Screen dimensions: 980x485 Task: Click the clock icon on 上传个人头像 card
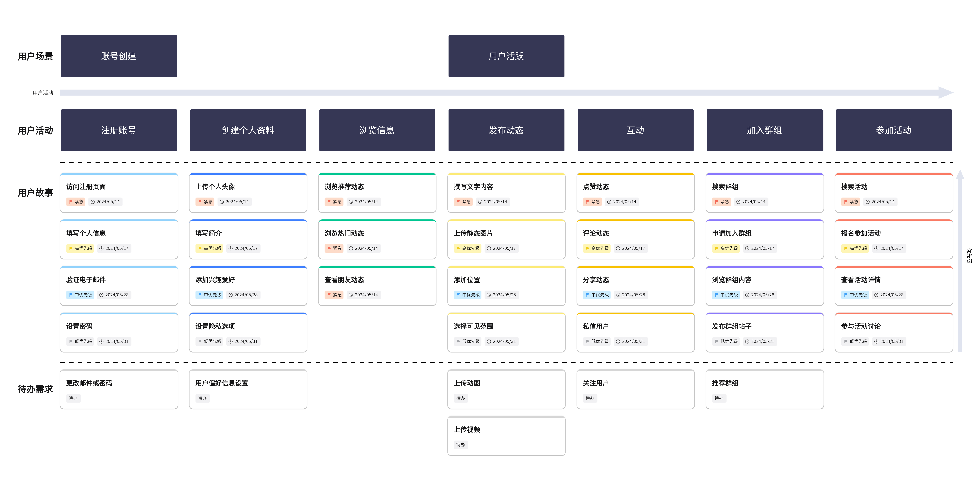pos(222,202)
